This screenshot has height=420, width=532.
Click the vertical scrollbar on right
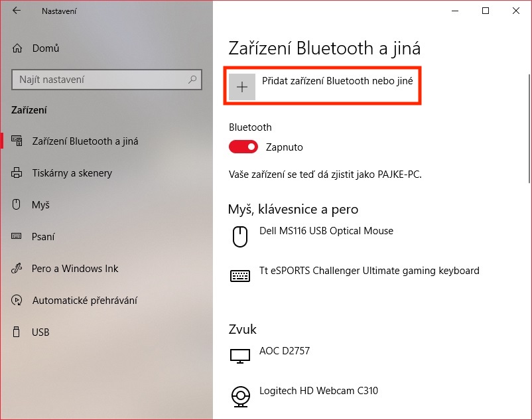(x=529, y=129)
